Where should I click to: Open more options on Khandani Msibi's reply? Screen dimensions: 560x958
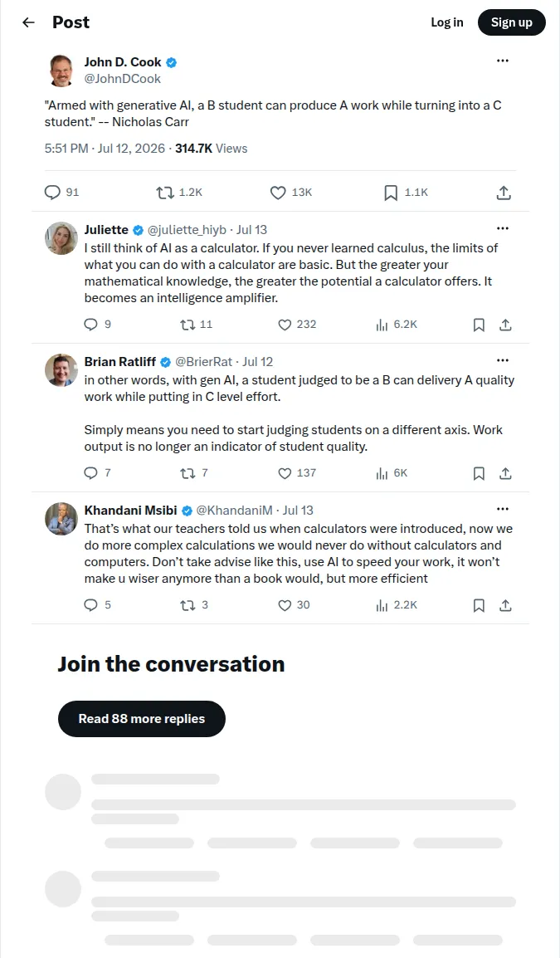click(x=503, y=509)
